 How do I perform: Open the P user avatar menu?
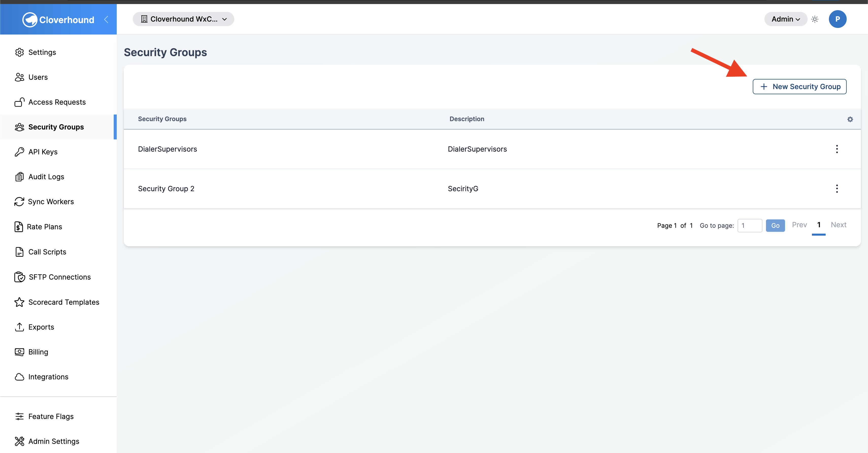click(837, 19)
